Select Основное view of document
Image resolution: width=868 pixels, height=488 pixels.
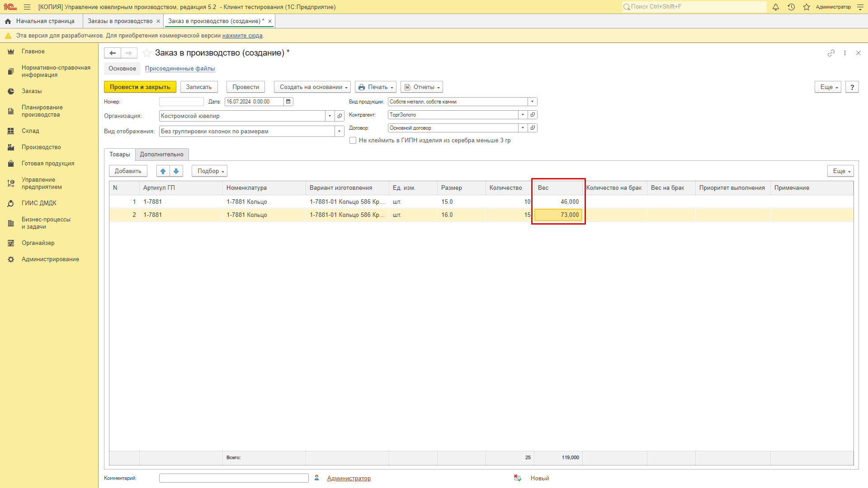click(x=122, y=69)
